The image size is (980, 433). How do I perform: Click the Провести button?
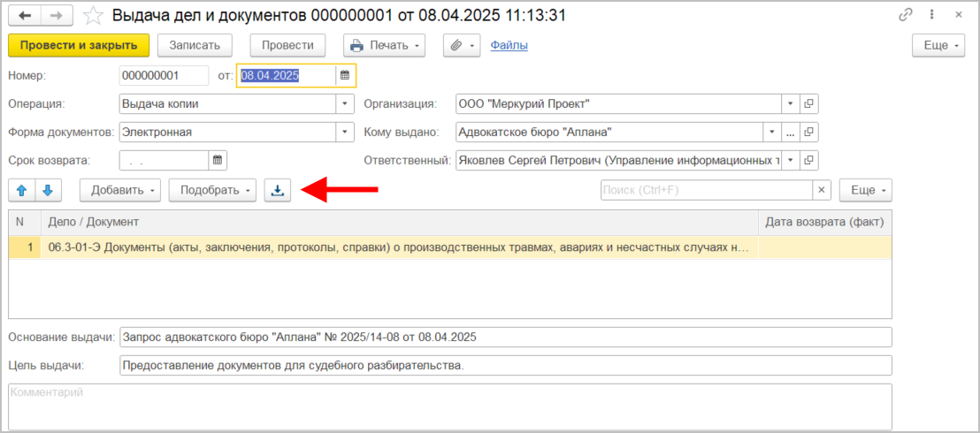(287, 45)
